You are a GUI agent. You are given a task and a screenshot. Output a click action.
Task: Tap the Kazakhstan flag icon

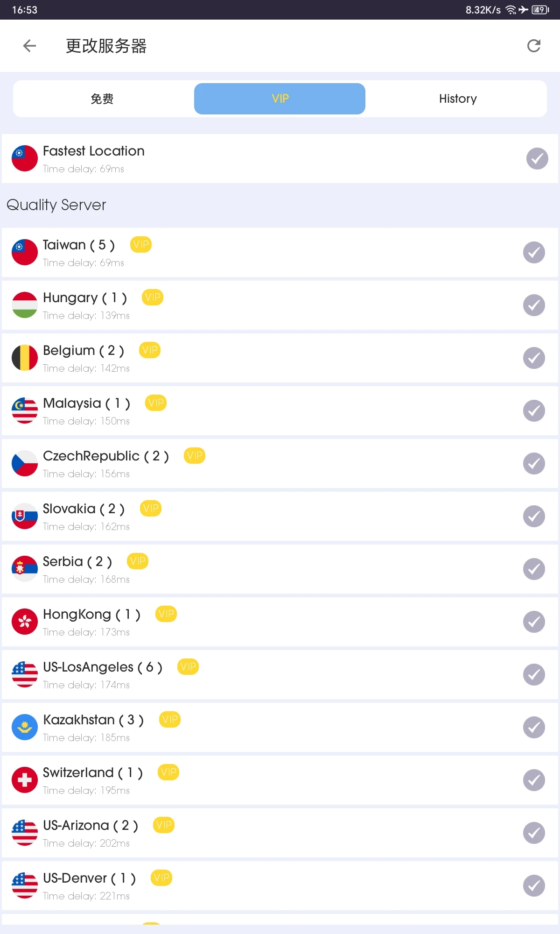click(25, 727)
